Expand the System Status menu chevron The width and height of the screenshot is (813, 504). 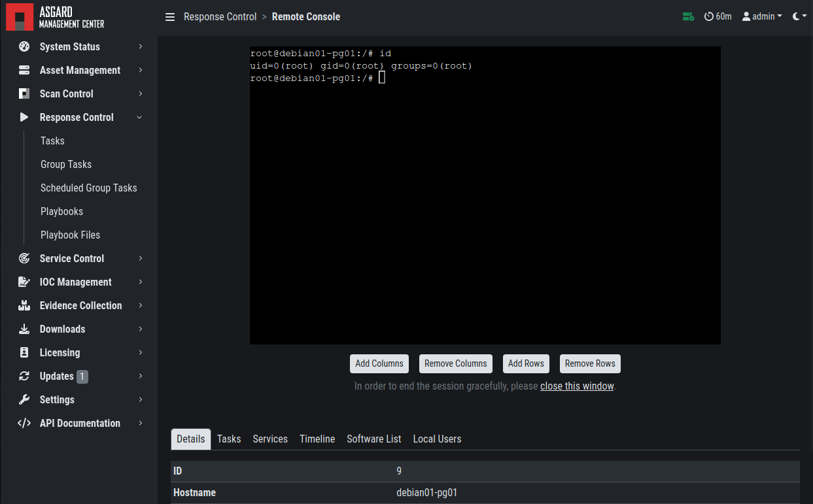(x=141, y=46)
